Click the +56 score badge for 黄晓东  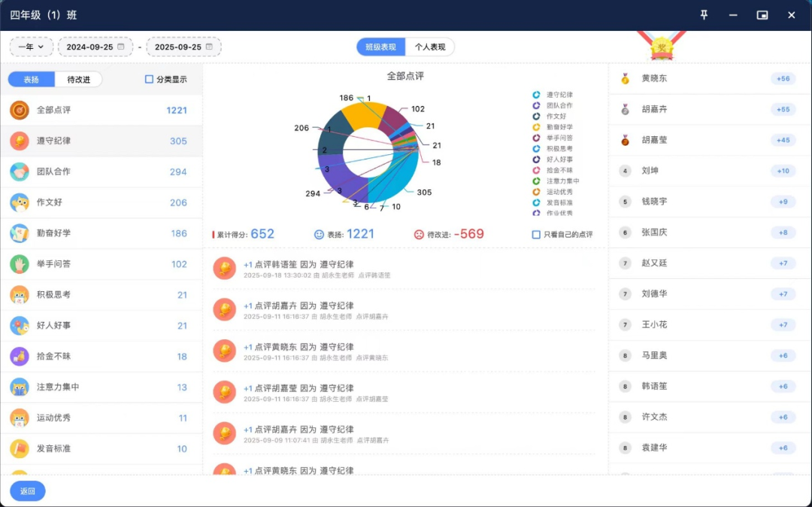783,78
